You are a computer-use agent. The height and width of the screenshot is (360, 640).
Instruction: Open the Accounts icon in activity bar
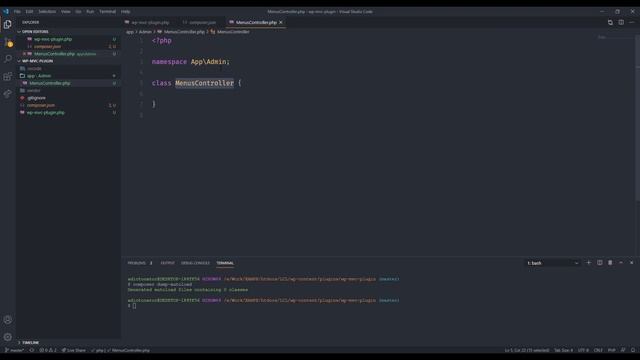(x=7, y=320)
